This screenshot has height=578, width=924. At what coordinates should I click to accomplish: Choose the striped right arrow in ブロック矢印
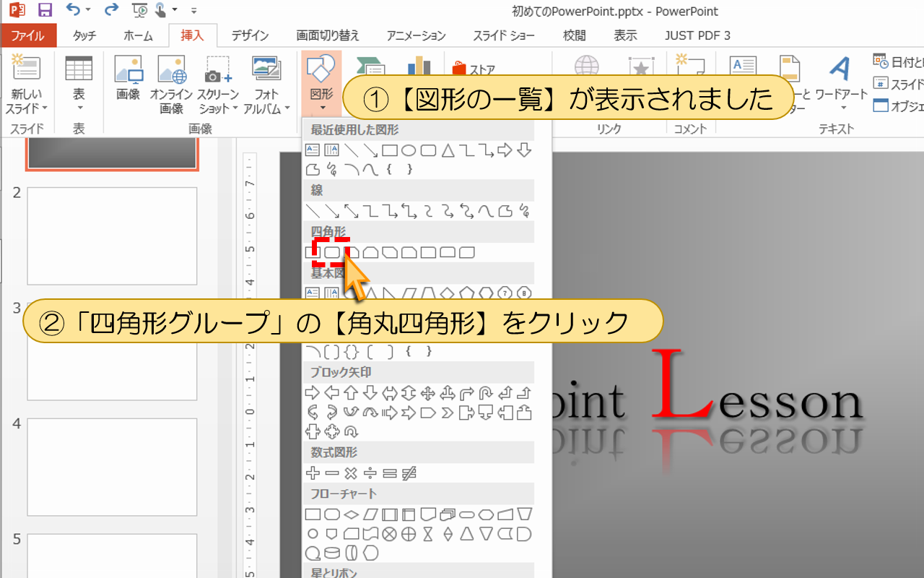coord(390,413)
